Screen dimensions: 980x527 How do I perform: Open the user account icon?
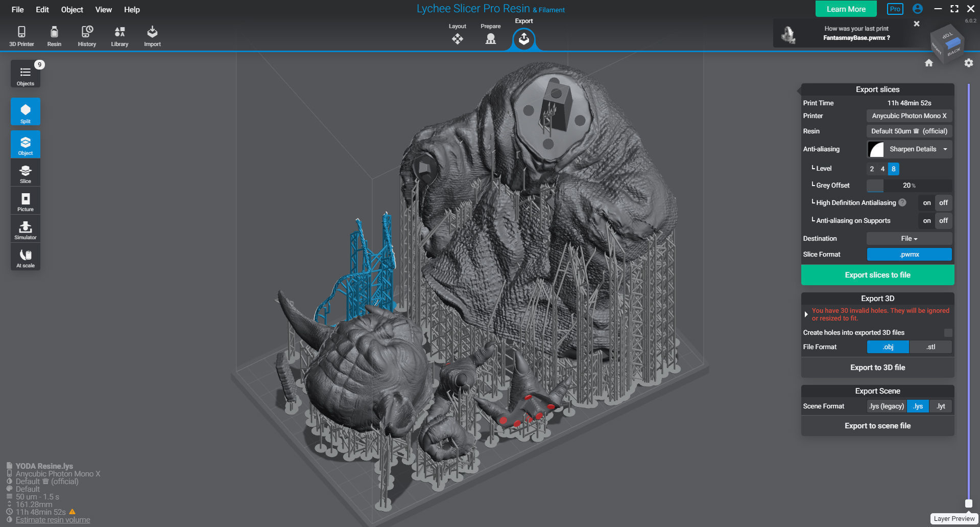(x=918, y=9)
